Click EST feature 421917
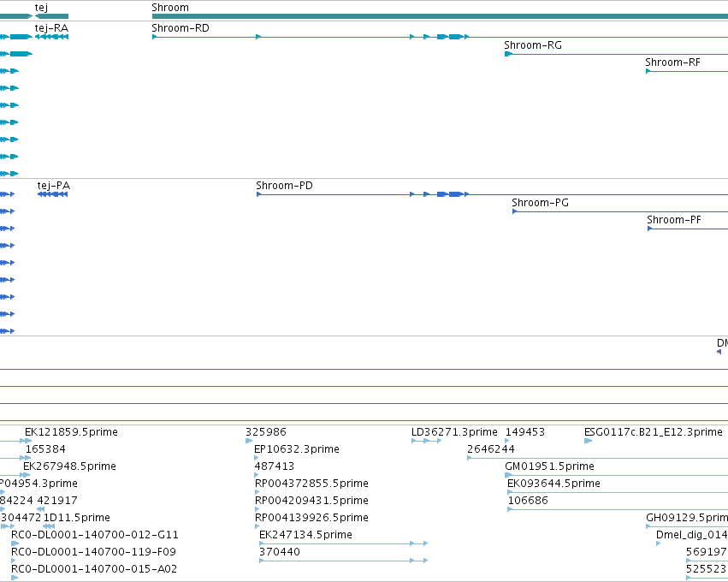The height and width of the screenshot is (582, 728). point(57,500)
